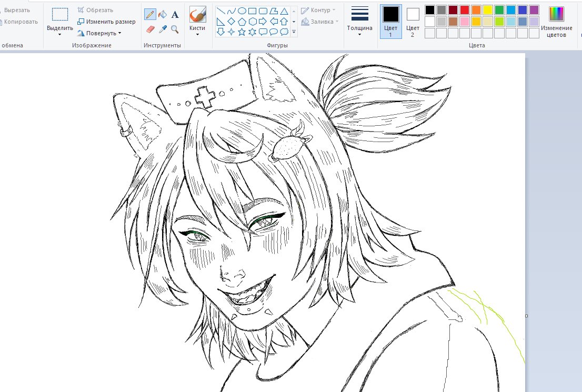
Task: Click the Инструменты group label
Action: coord(162,45)
